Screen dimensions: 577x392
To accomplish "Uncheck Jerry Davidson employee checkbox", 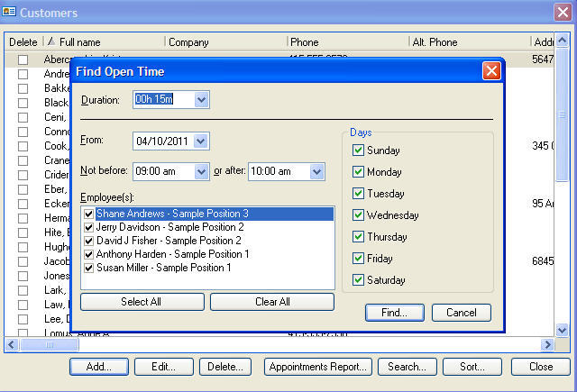I will 88,227.
